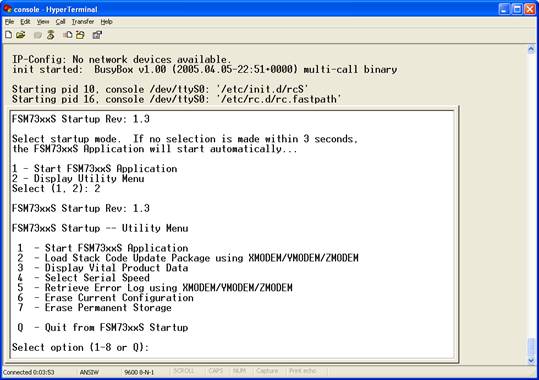Viewport: 539px width, 380px height.
Task: Click the Capture status indicator
Action: click(267, 371)
